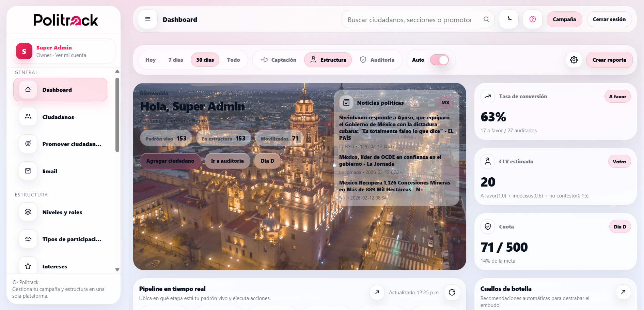Open Ver mi cuenta link

click(x=70, y=55)
